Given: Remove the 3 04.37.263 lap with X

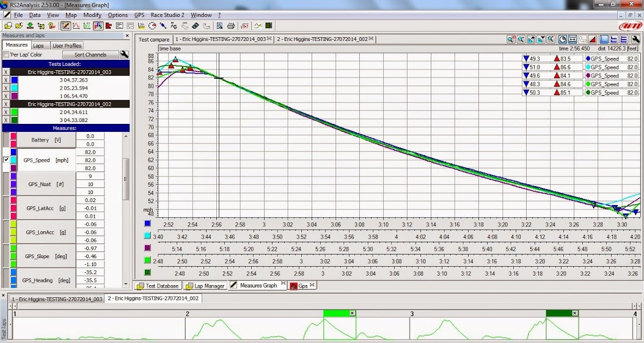Looking at the screenshot, I should (5, 80).
